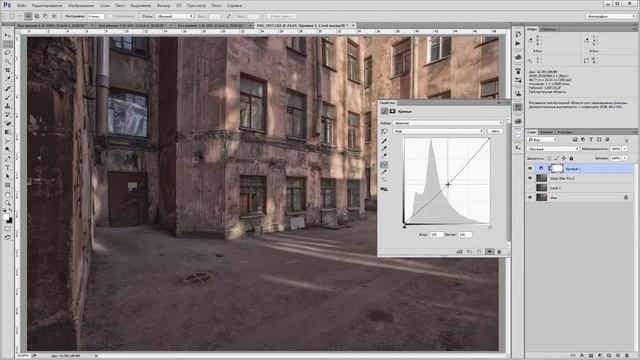
Task: Toggle lock transparent pixels in Layers panel
Action: tap(549, 158)
